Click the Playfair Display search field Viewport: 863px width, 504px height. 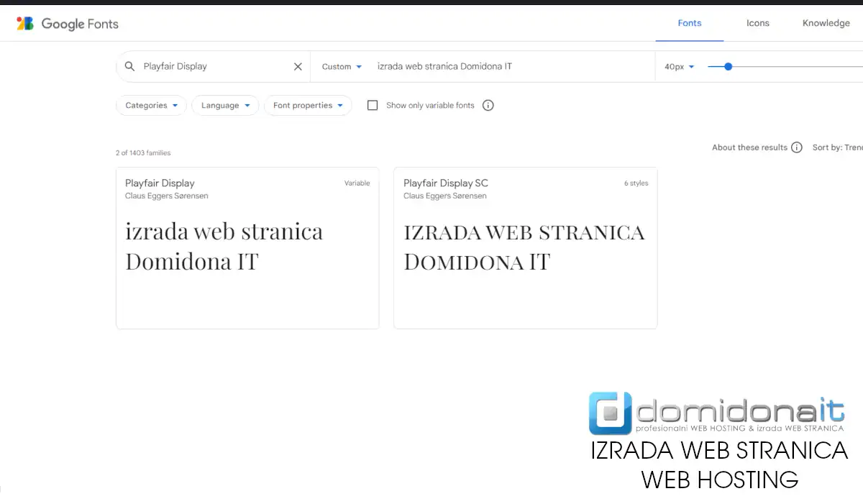point(213,66)
